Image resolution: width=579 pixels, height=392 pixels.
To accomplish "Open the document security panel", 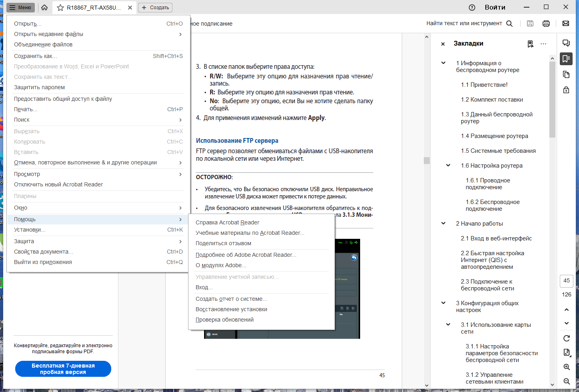I will pos(566,90).
